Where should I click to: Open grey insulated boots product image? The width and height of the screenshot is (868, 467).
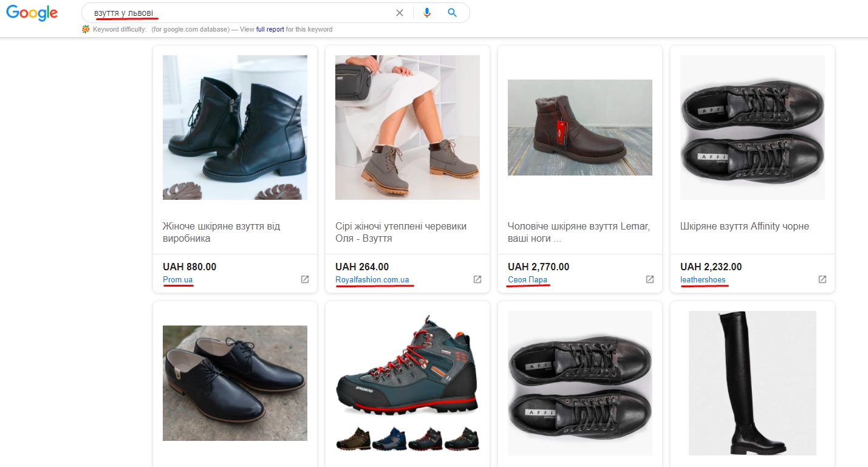[x=408, y=128]
